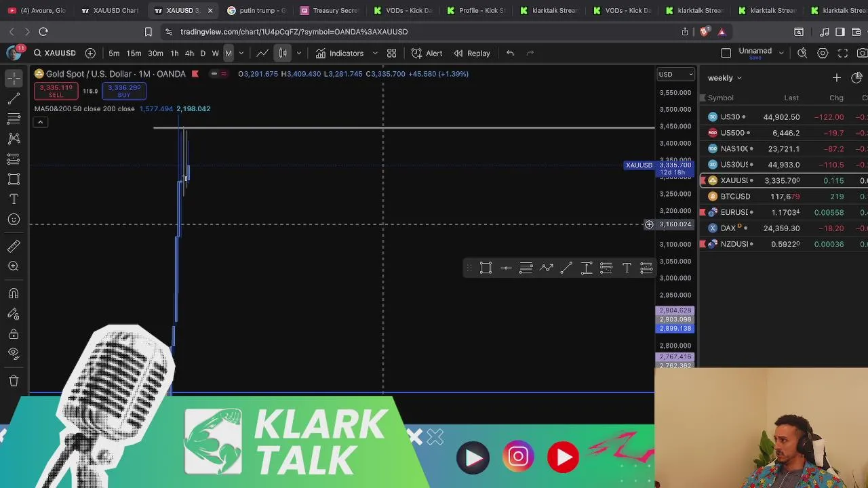Image resolution: width=868 pixels, height=488 pixels.
Task: Select the ruler Measure tool
Action: (x=14, y=246)
